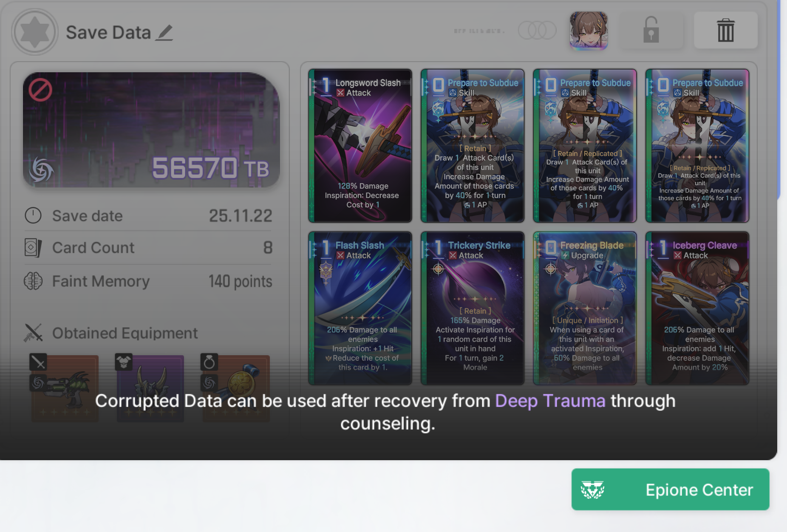
Task: Select the Iceberg Cleave attack card
Action: pyautogui.click(x=697, y=308)
